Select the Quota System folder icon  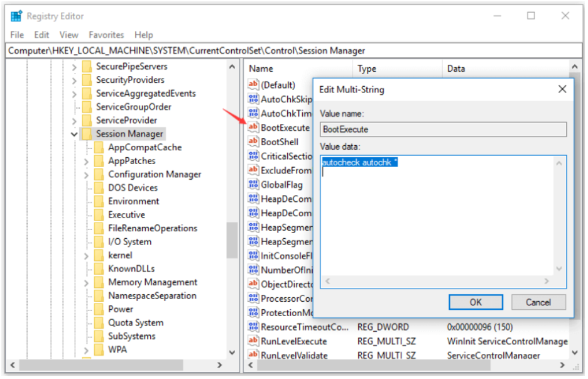pos(99,323)
